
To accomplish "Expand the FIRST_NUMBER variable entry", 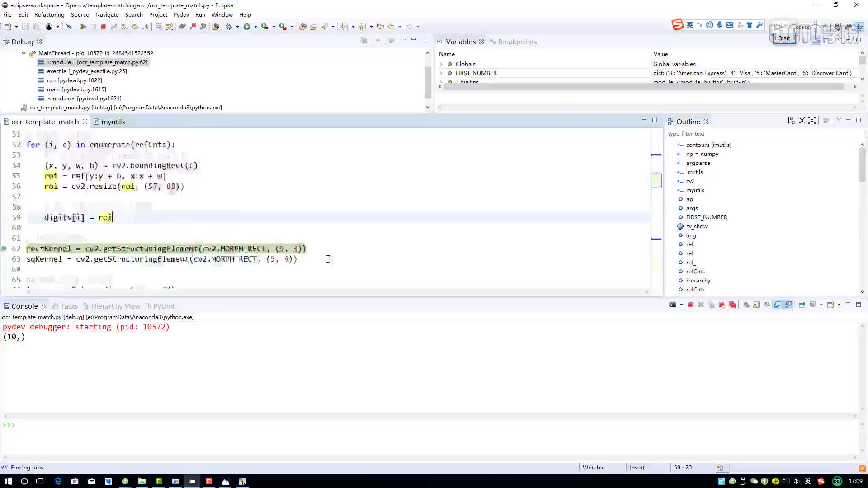I will [442, 73].
